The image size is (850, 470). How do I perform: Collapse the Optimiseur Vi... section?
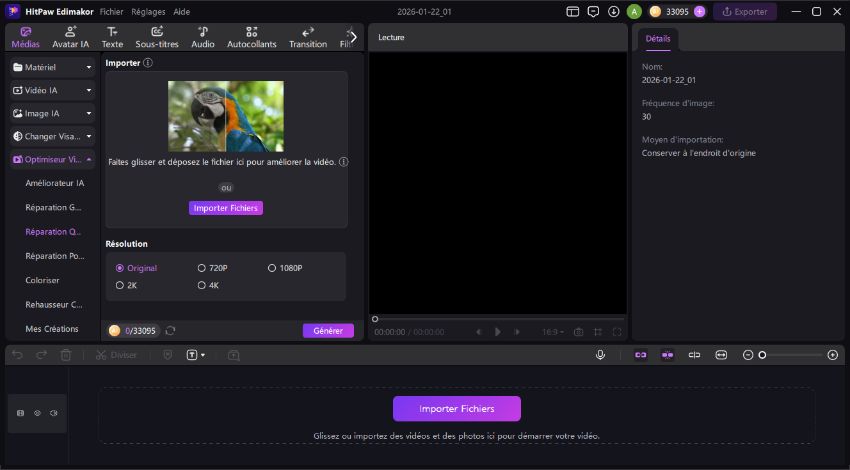coord(52,159)
